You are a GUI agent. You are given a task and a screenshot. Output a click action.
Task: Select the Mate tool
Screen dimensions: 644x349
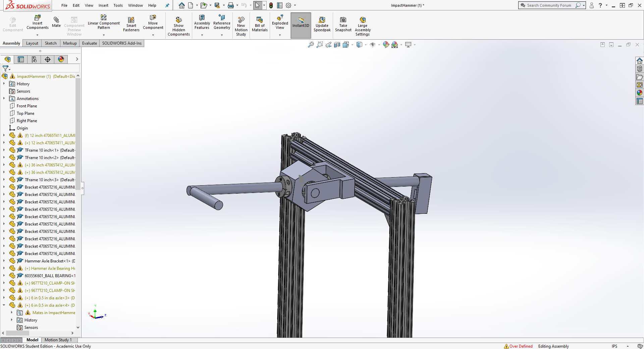click(x=56, y=21)
